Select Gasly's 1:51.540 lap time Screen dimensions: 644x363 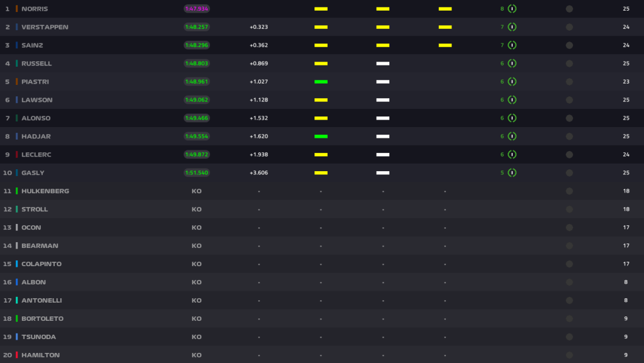point(197,172)
